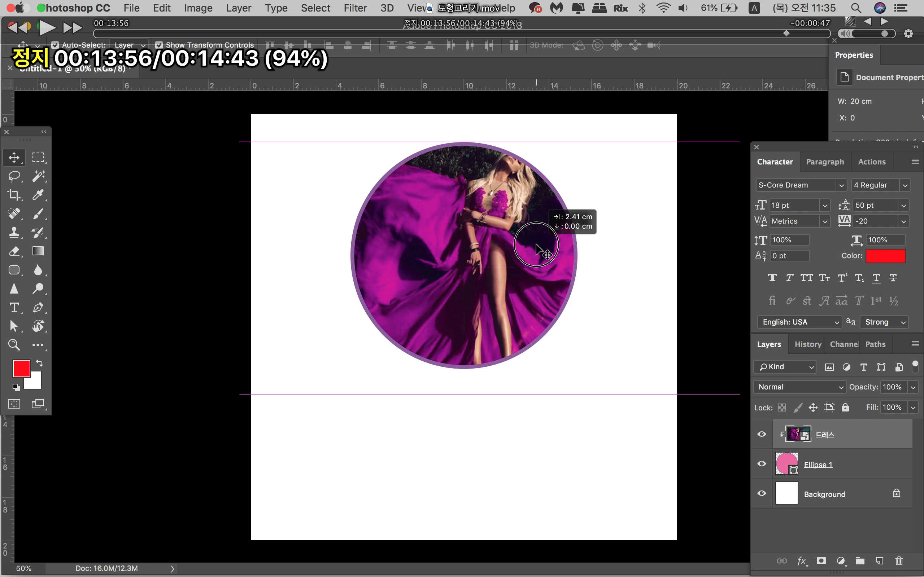Viewport: 924px width, 577px height.
Task: Select the Gradient tool
Action: coord(38,251)
